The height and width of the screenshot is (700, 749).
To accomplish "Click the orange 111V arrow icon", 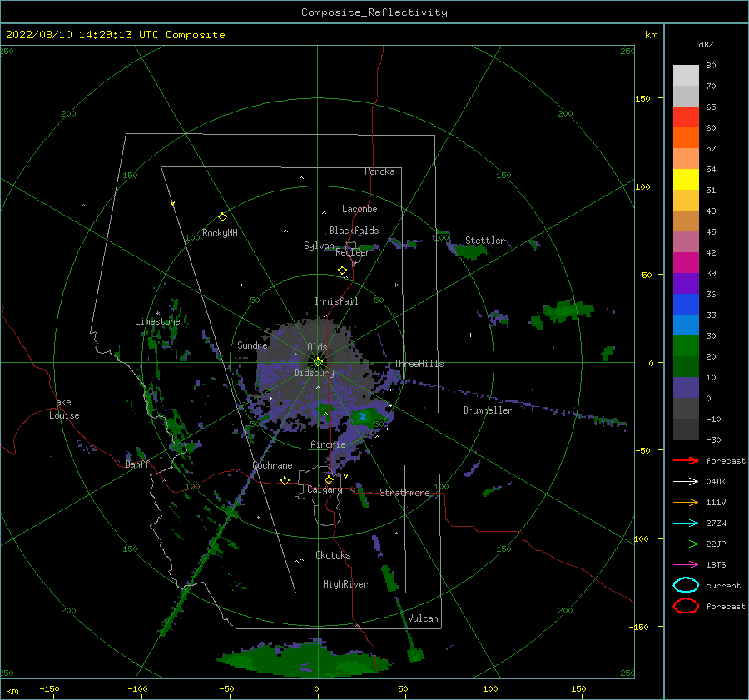I will 686,502.
